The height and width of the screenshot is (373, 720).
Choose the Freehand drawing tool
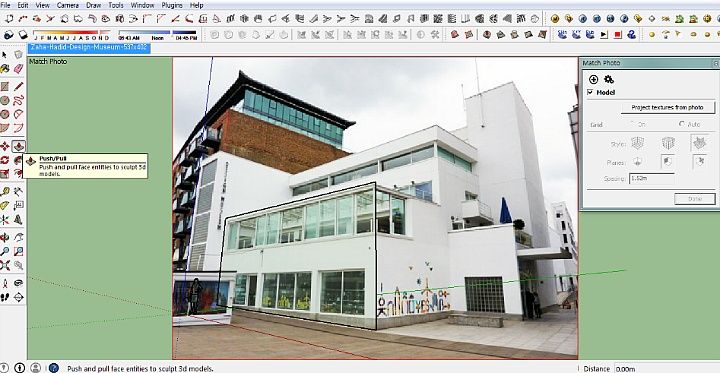click(x=18, y=100)
